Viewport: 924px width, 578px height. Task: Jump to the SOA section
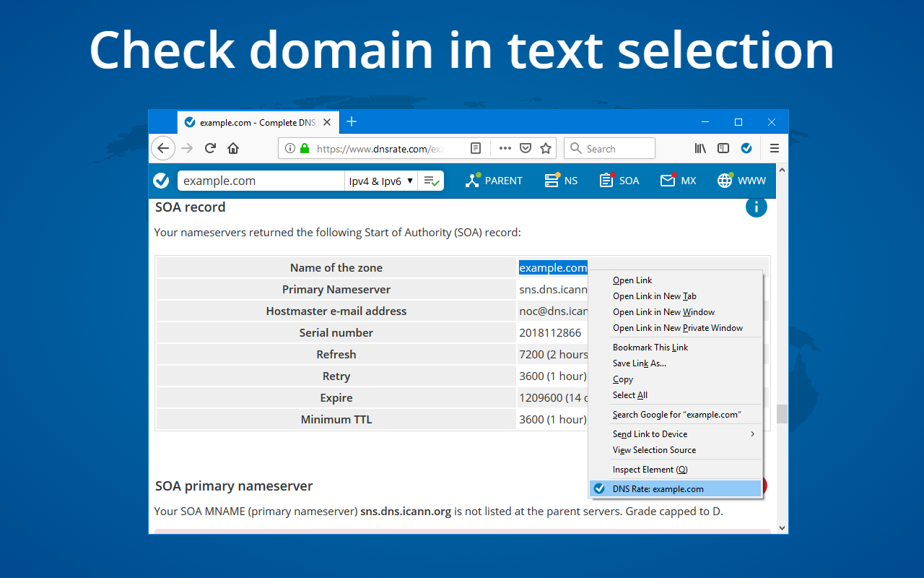[x=619, y=181]
